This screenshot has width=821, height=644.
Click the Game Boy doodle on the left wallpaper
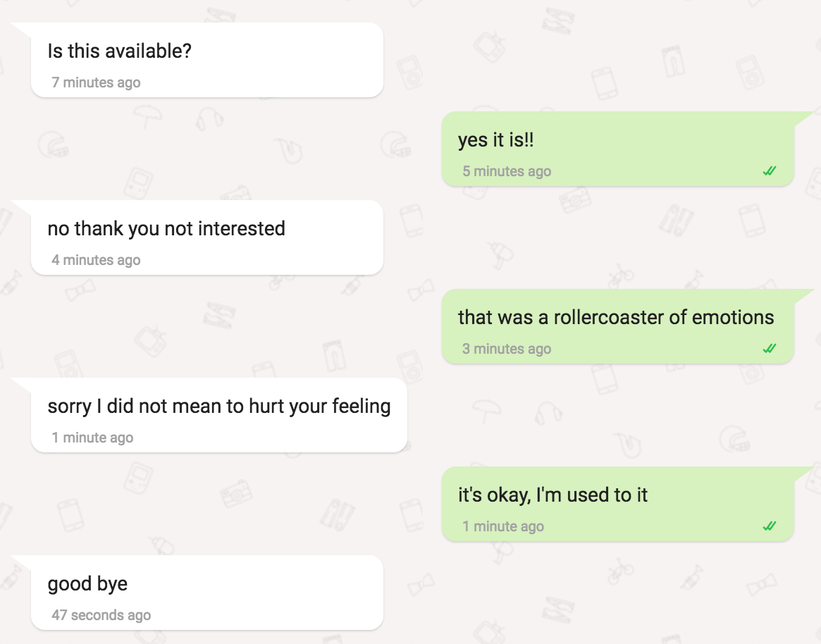(138, 184)
